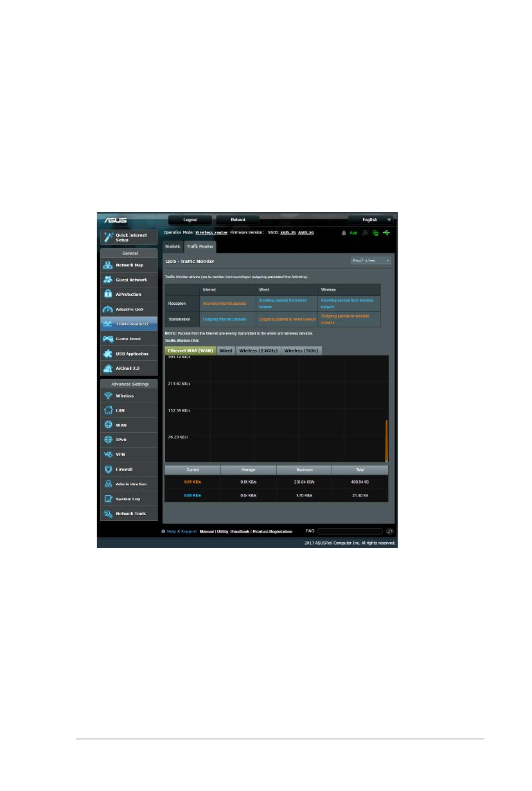The width and height of the screenshot is (532, 791).
Task: Click the notification bell icon
Action: coord(344,233)
